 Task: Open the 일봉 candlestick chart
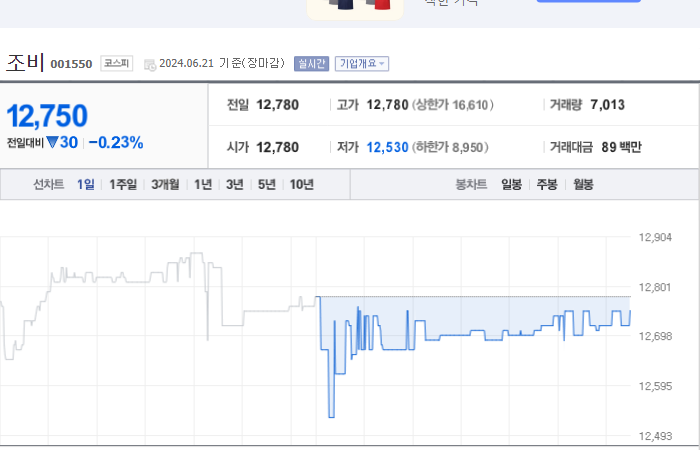pyautogui.click(x=512, y=184)
